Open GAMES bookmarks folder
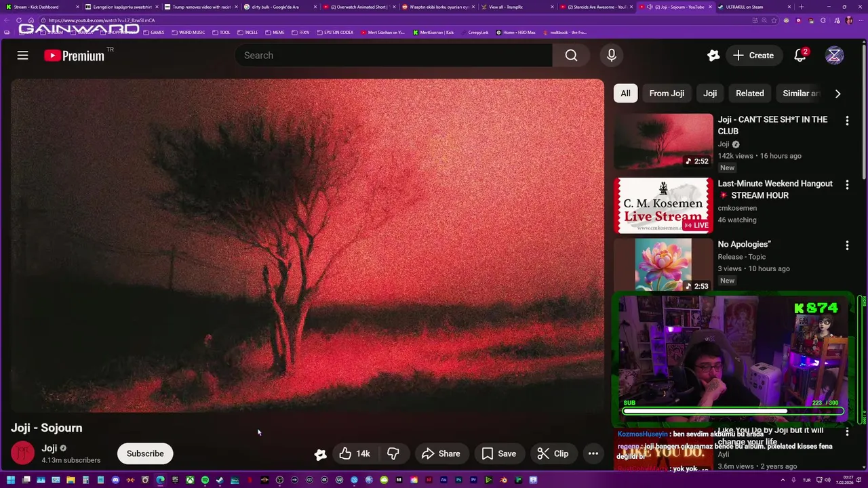The height and width of the screenshot is (488, 868). (153, 33)
